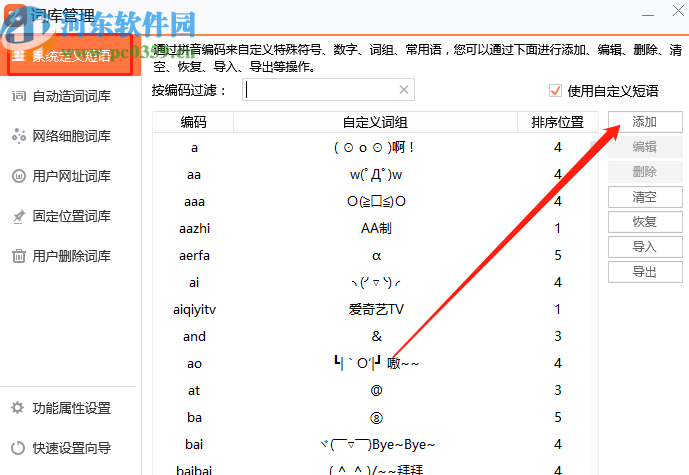Select the "aazhi" row

[x=372, y=228]
